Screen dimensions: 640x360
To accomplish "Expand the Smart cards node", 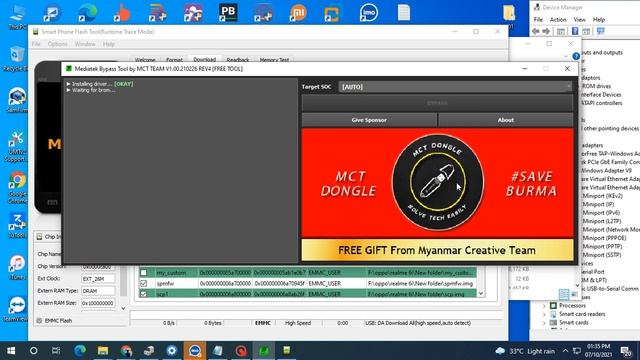I will click(544, 322).
